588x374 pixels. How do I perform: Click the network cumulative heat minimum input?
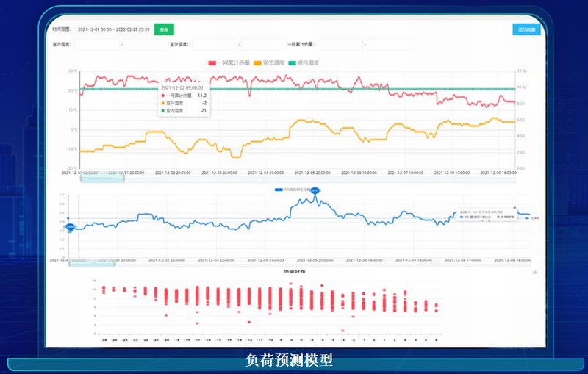click(340, 45)
